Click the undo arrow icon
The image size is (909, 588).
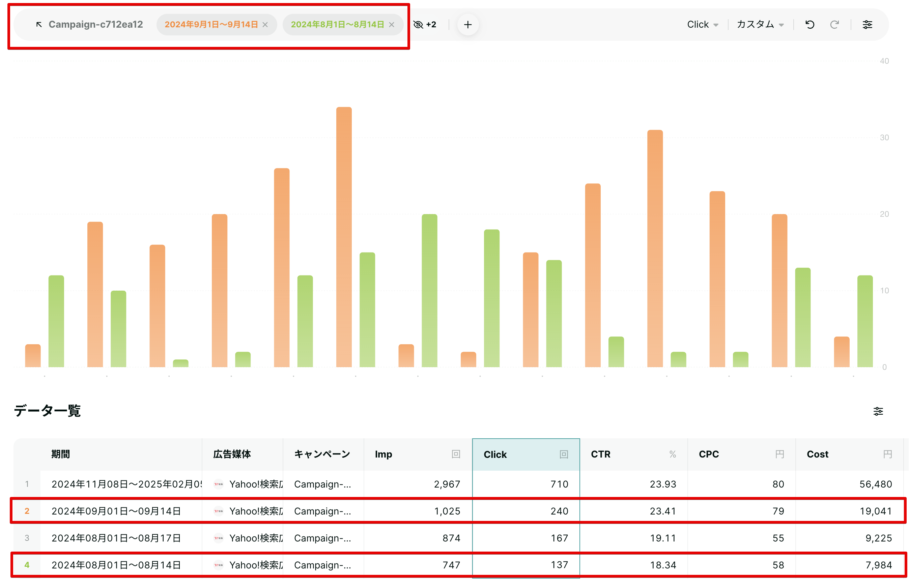810,24
